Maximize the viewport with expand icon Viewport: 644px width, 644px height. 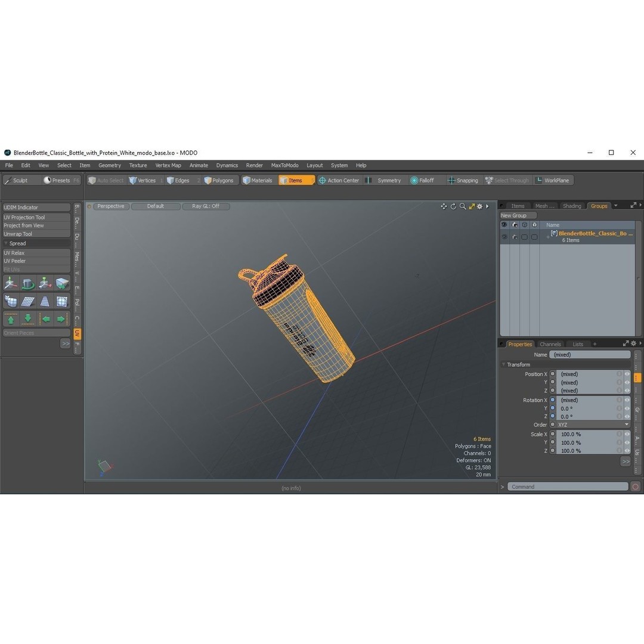click(x=472, y=206)
